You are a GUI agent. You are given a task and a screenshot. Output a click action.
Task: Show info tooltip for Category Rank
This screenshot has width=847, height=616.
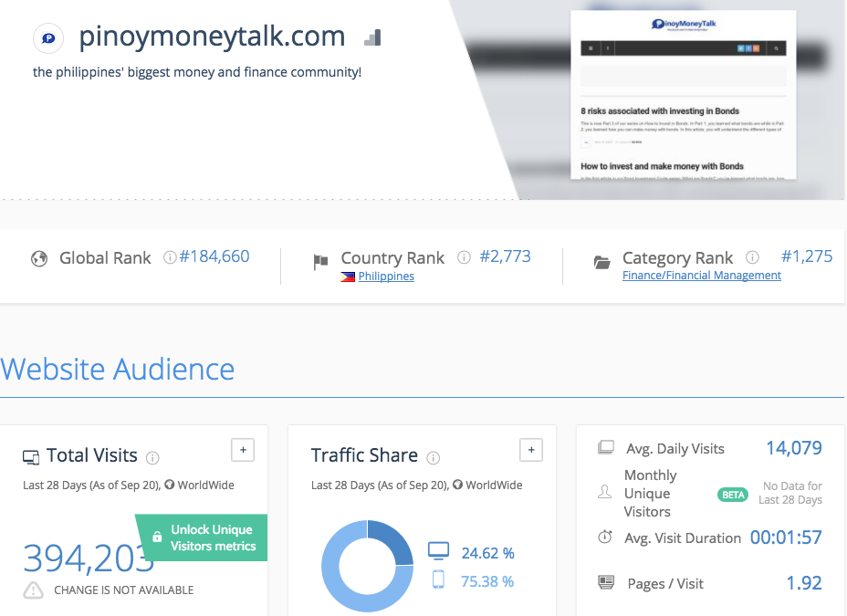click(752, 257)
